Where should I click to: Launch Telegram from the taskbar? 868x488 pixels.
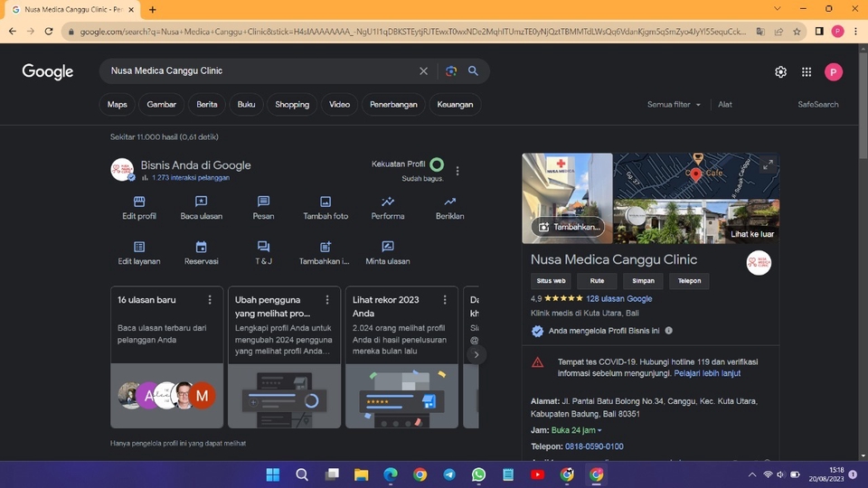449,474
